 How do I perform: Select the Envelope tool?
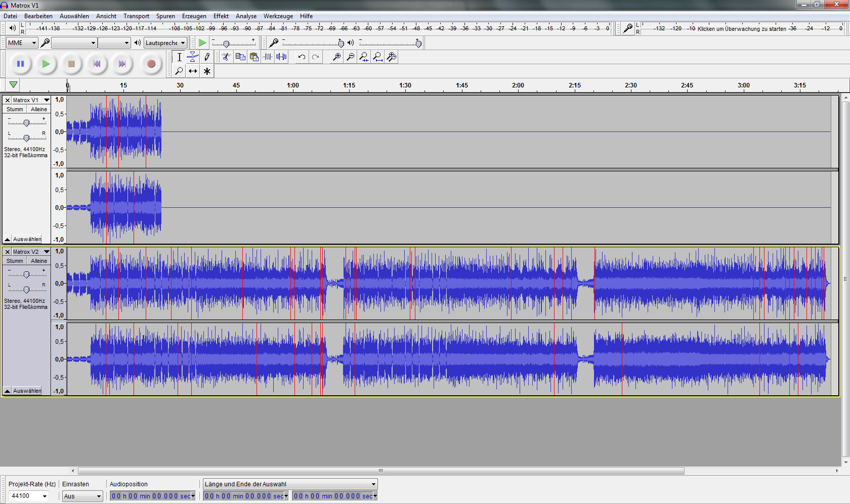tap(193, 57)
